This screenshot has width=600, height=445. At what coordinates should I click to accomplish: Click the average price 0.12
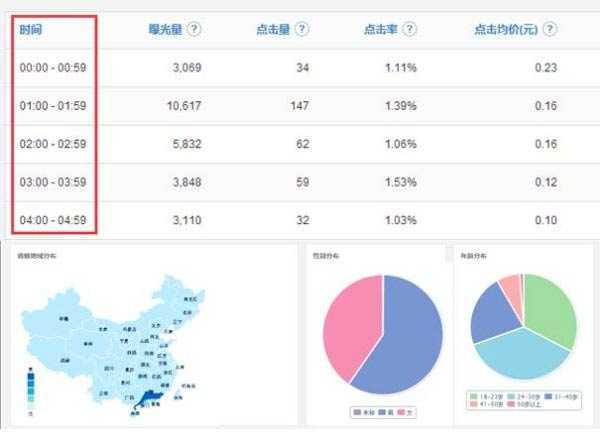(546, 182)
